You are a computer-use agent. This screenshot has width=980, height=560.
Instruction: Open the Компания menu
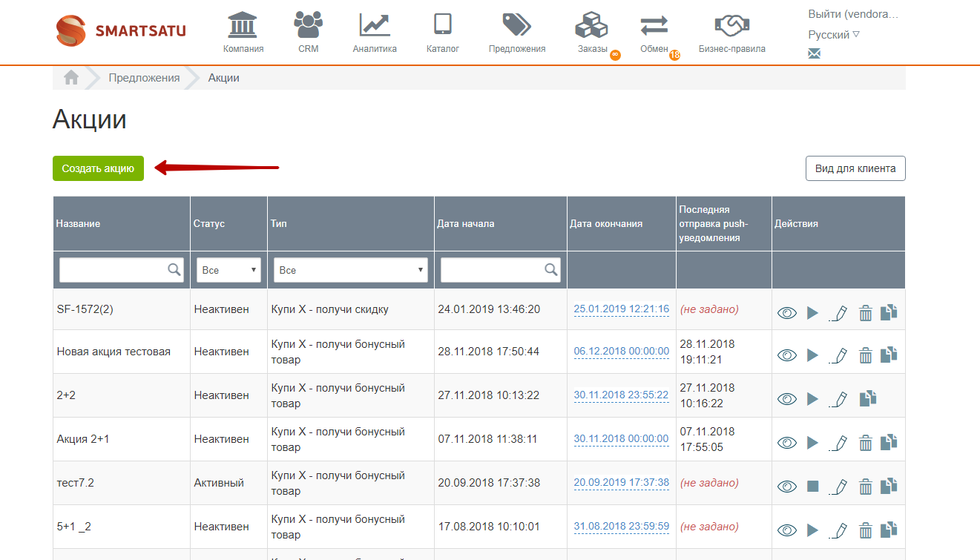pyautogui.click(x=243, y=33)
